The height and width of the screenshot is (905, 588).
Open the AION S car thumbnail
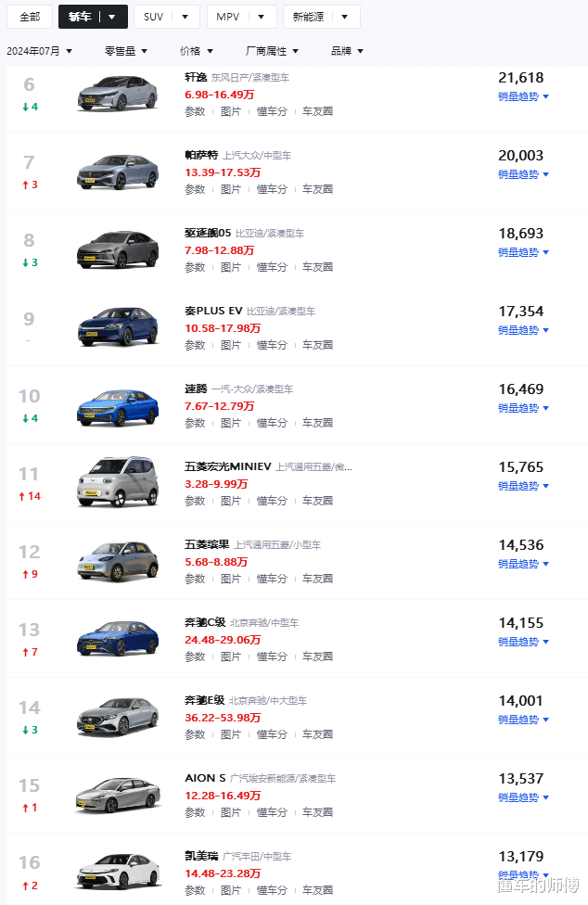coord(118,794)
